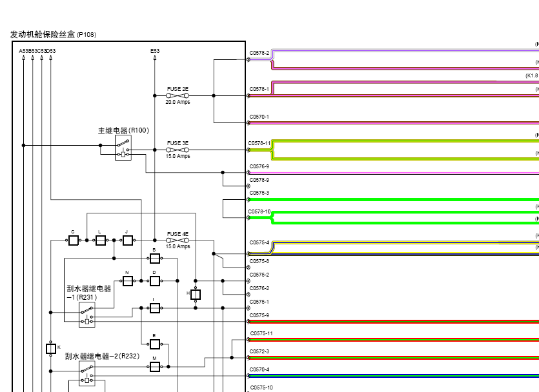Click the title 发动机舱保险丝盒 (P108)
The height and width of the screenshot is (392, 539).
pos(54,34)
